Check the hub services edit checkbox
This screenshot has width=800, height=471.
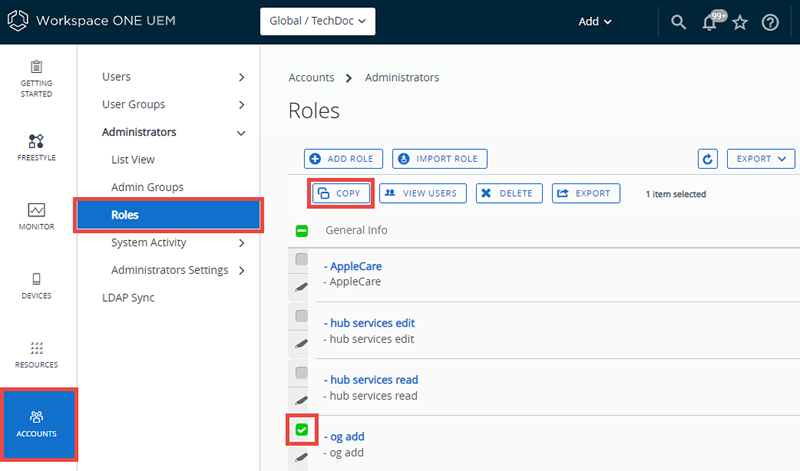(x=302, y=316)
